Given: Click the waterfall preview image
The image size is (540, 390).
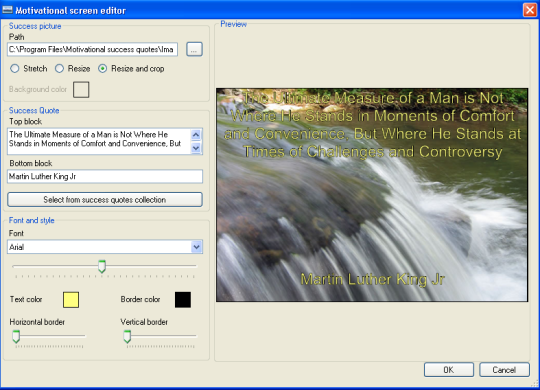Looking at the screenshot, I should (x=372, y=195).
